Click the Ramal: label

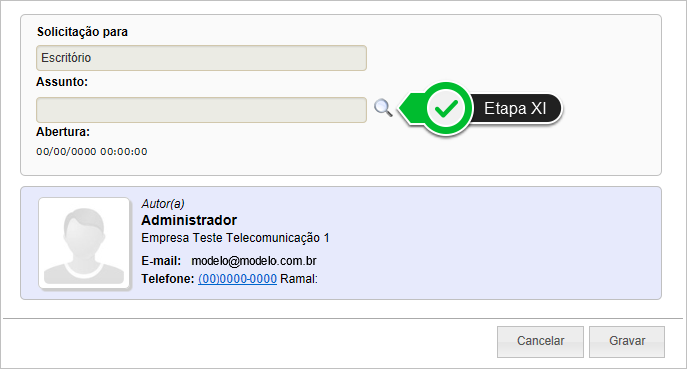pyautogui.click(x=299, y=279)
